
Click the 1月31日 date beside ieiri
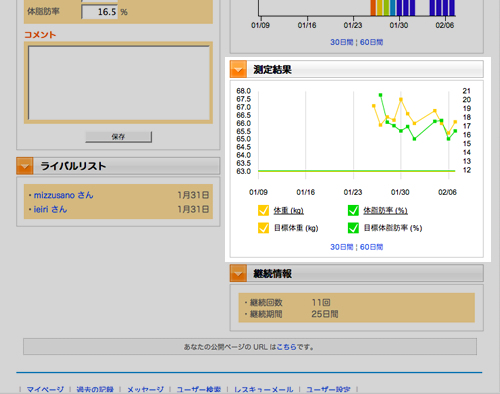pos(193,209)
